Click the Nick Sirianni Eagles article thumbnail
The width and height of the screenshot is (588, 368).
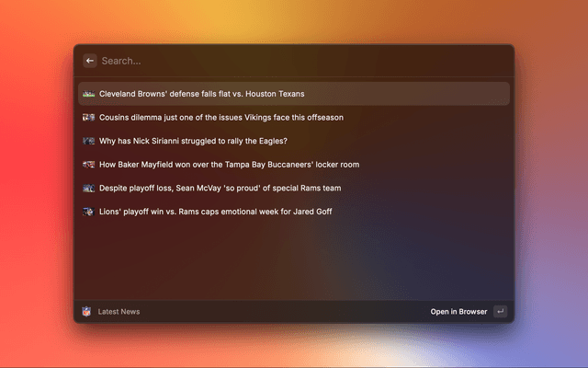[x=88, y=141]
